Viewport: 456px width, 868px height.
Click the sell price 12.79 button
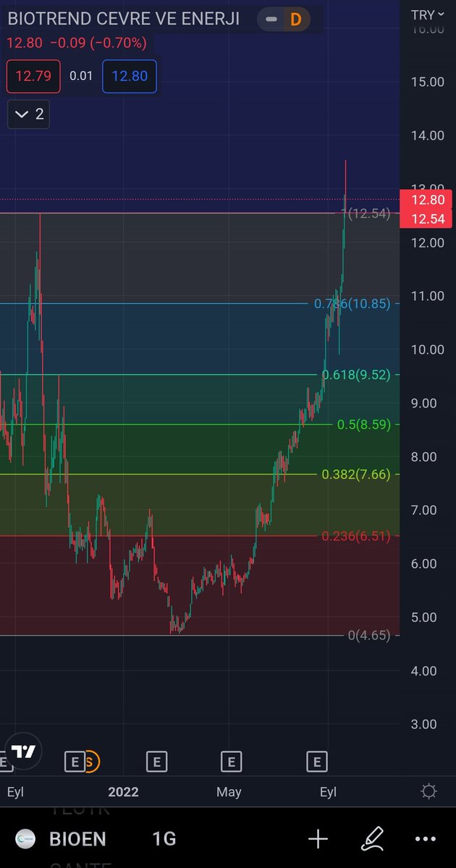tap(34, 76)
